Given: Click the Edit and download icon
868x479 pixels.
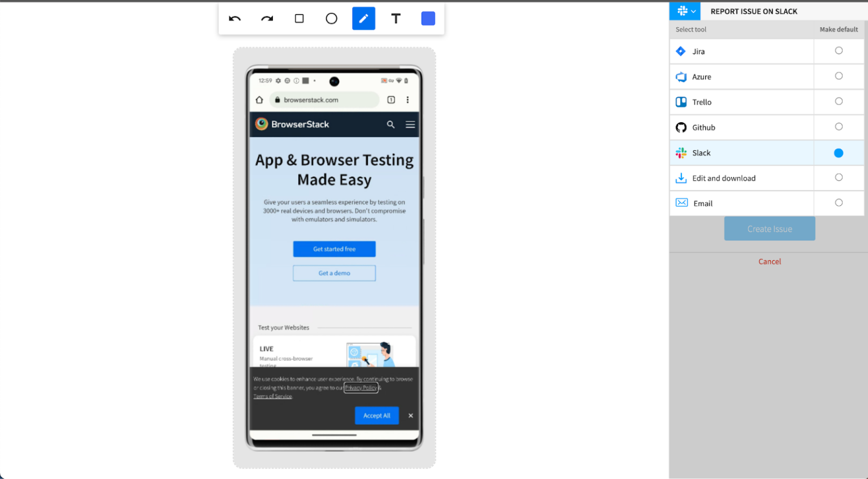Looking at the screenshot, I should point(681,178).
